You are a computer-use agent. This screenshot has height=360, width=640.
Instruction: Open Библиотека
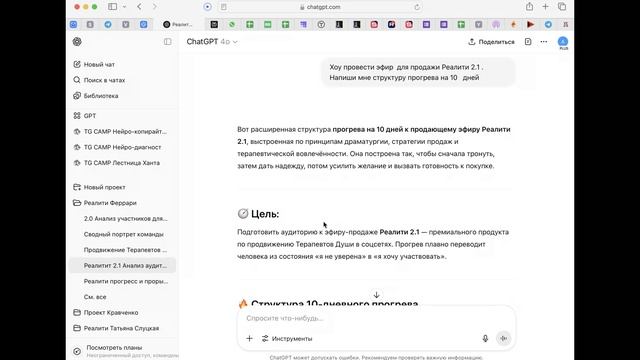(101, 96)
